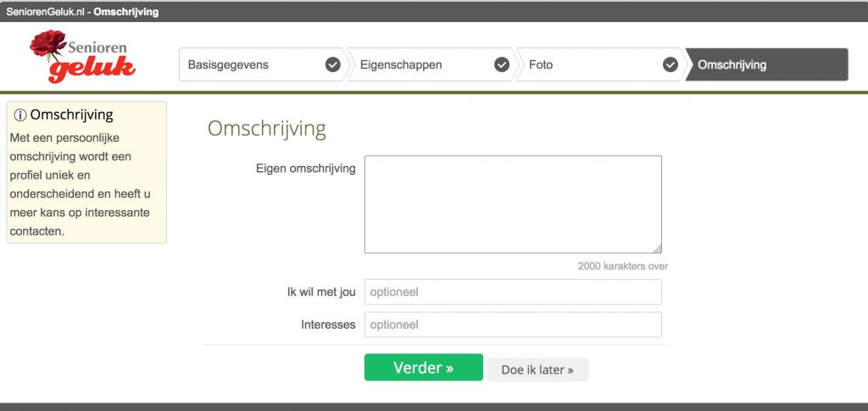Click the 'Interesses' field label
Image resolution: width=868 pixels, height=411 pixels.
click(328, 325)
